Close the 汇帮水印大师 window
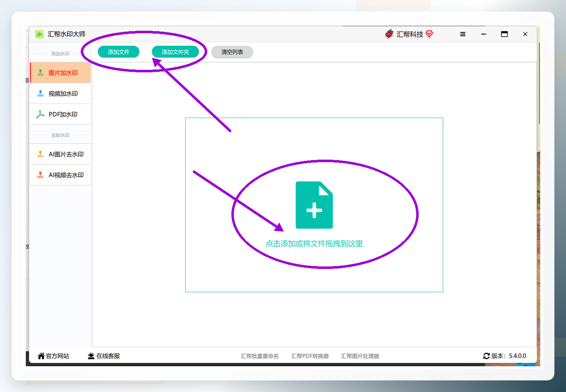The width and height of the screenshot is (566, 392). (525, 34)
